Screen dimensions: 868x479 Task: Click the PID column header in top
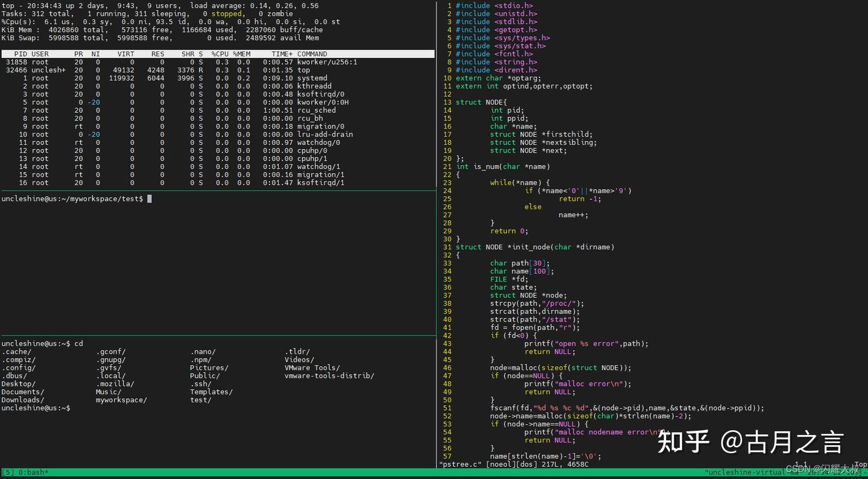[20, 54]
